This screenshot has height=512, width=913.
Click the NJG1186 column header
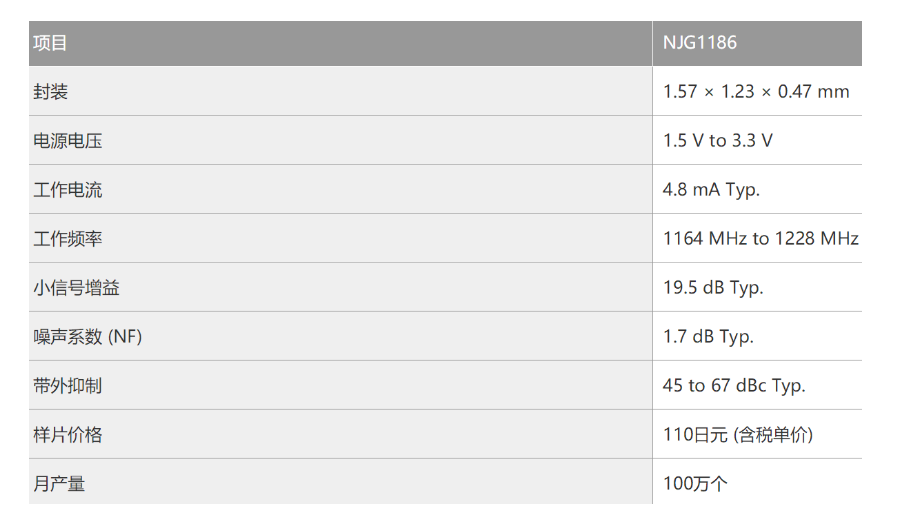click(x=700, y=43)
